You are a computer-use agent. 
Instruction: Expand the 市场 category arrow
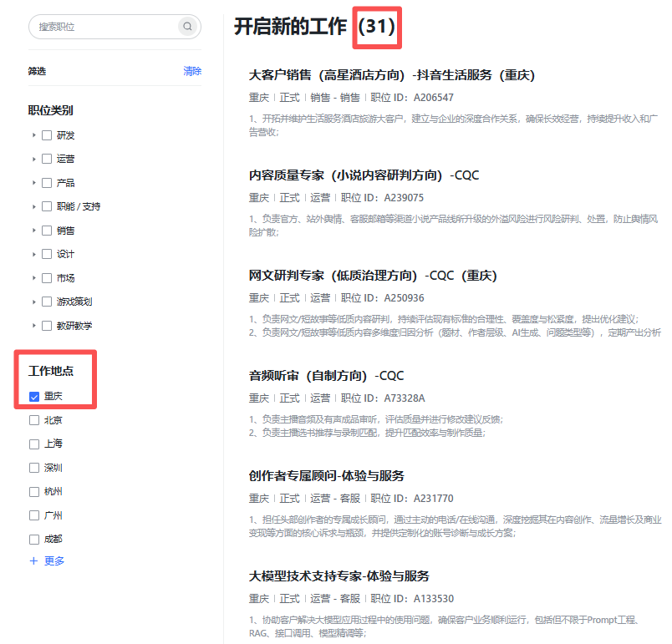click(34, 278)
